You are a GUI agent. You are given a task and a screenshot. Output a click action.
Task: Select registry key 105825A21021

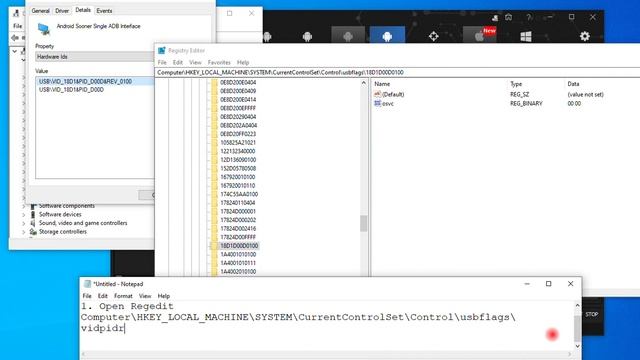click(x=238, y=143)
